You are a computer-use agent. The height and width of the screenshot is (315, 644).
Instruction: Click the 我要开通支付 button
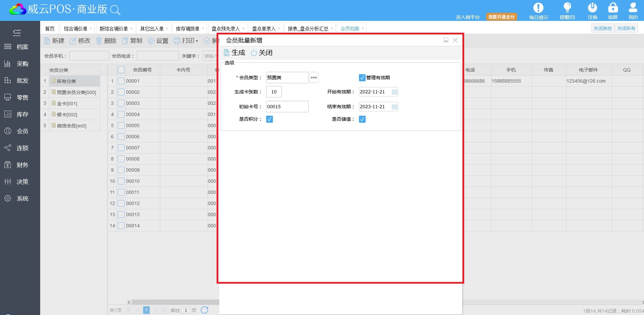501,17
